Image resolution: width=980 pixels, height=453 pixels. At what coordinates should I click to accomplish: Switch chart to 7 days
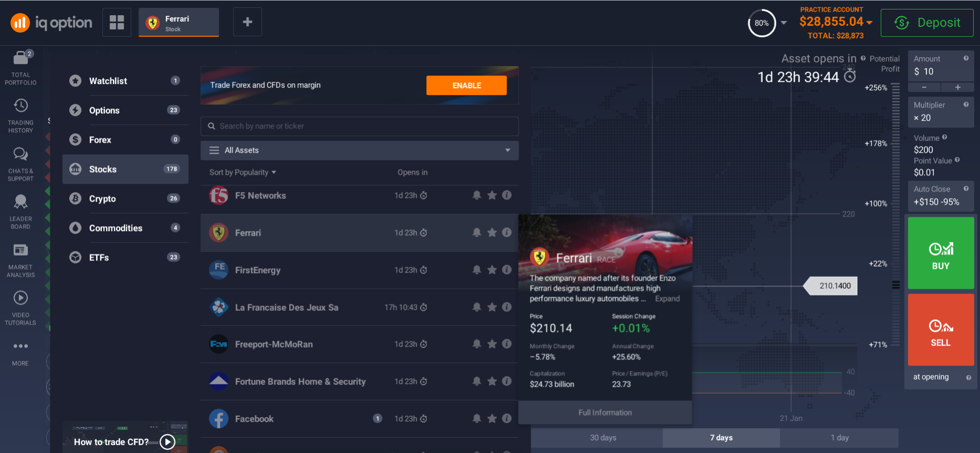point(721,438)
